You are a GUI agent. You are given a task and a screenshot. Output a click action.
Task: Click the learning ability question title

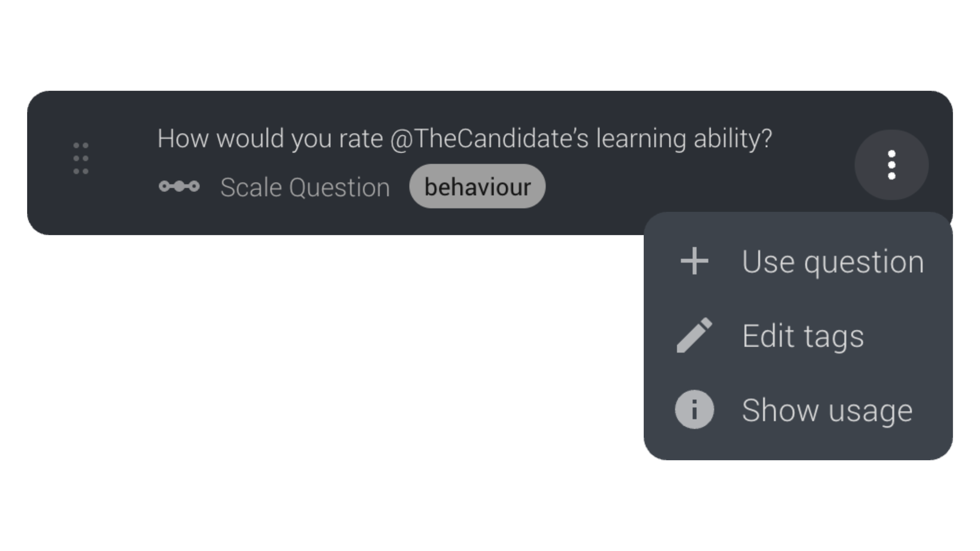point(465,139)
